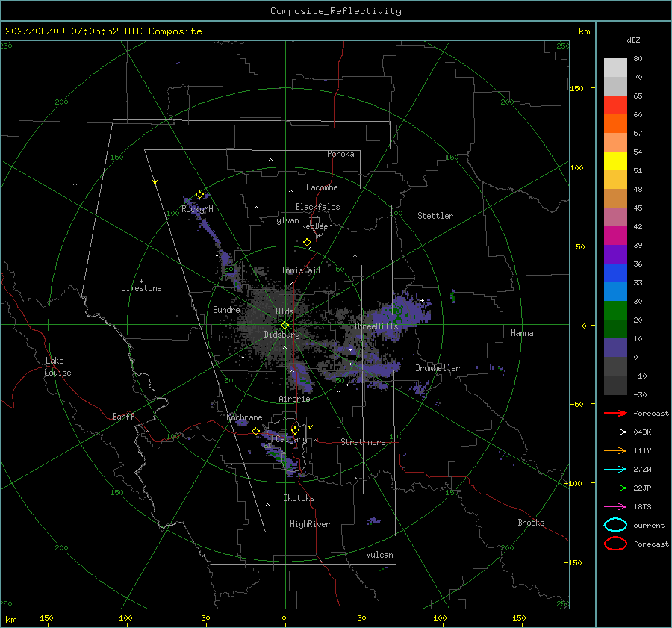Click the yellow diamond marker above Calgary
The width and height of the screenshot is (672, 628).
[x=295, y=430]
